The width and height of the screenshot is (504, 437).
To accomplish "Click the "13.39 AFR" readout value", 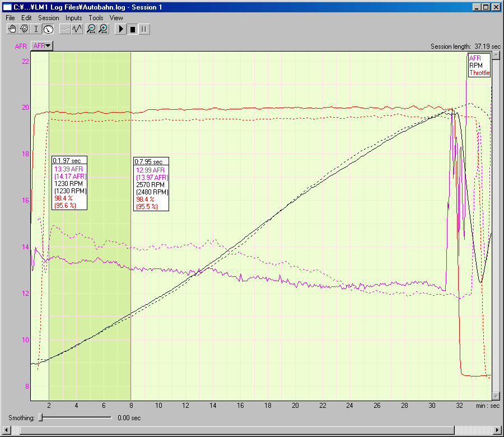I will [68, 169].
